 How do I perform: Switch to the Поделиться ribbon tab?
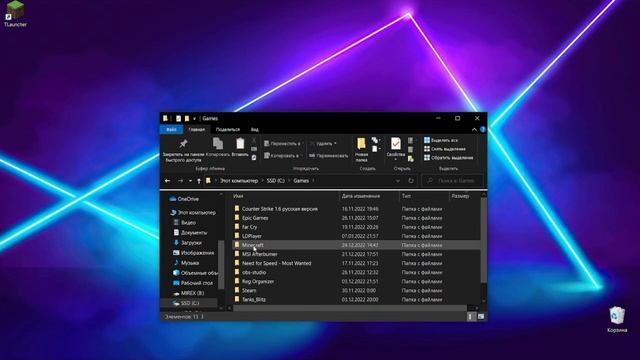pos(228,129)
